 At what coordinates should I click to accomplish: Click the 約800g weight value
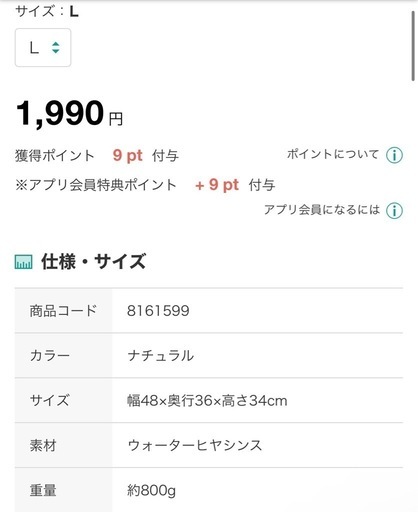click(x=151, y=490)
